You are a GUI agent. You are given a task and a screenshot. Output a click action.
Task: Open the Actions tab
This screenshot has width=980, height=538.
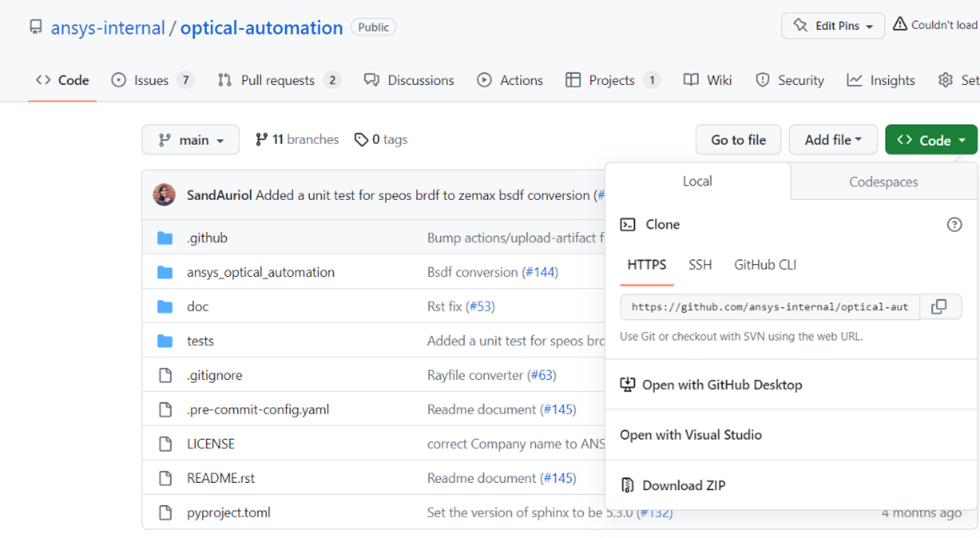pyautogui.click(x=510, y=80)
